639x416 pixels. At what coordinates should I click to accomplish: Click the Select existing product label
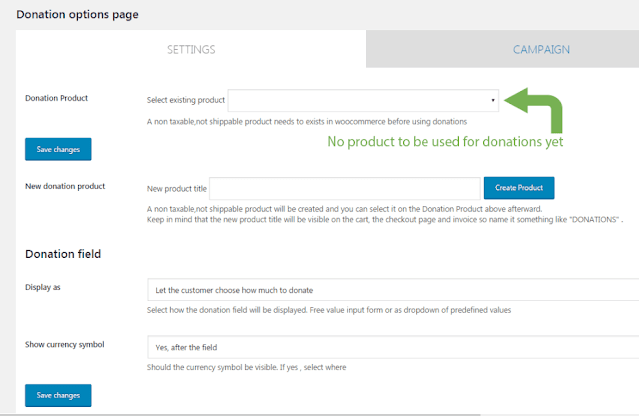tap(185, 100)
